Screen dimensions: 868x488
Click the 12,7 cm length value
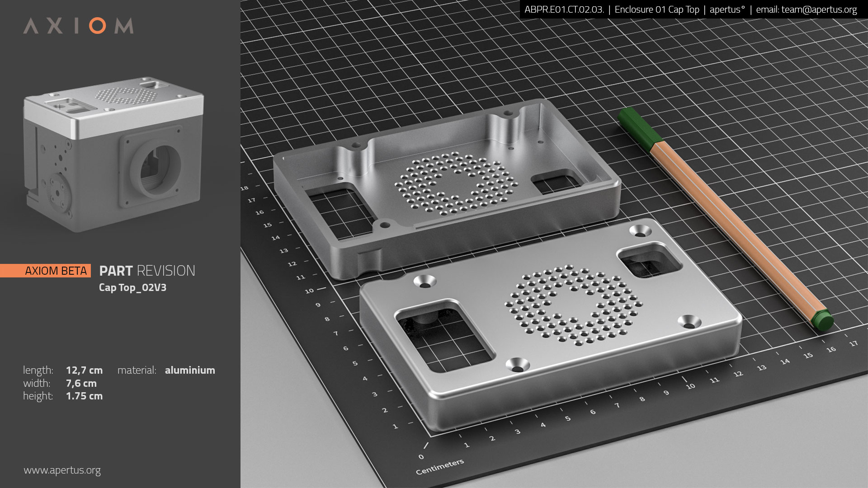(x=84, y=371)
